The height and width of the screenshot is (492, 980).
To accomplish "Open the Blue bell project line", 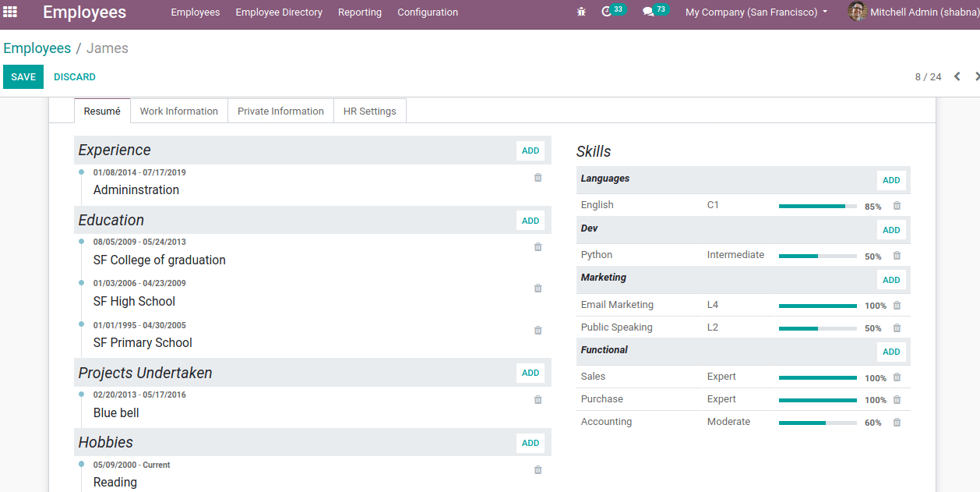I will pos(116,412).
